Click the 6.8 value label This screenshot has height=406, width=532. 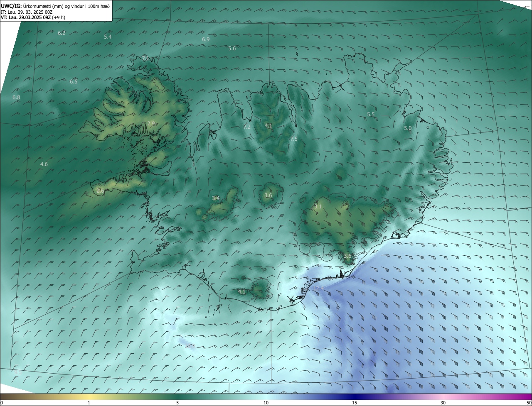pos(16,97)
